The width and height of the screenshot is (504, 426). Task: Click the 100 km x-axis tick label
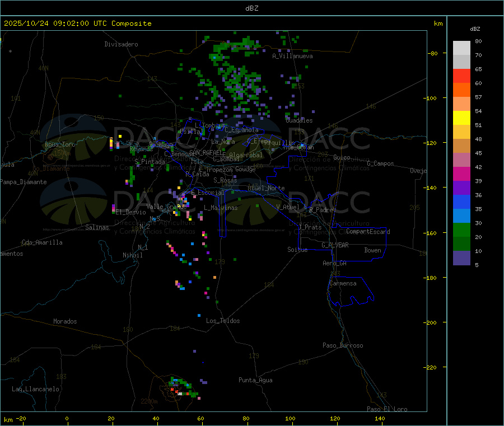(x=290, y=418)
